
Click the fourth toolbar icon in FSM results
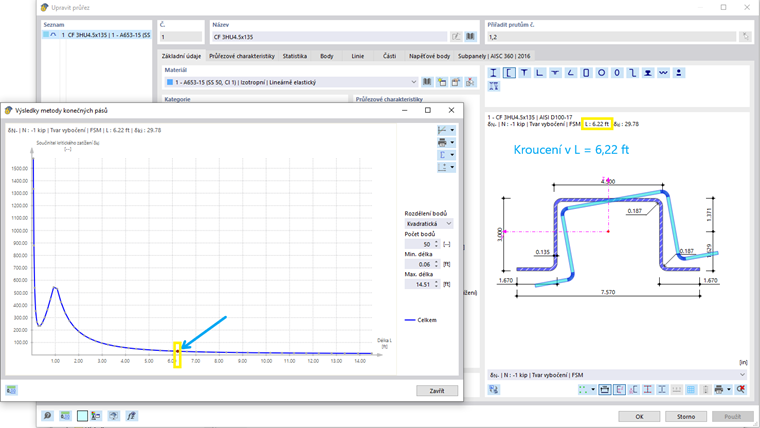click(442, 167)
